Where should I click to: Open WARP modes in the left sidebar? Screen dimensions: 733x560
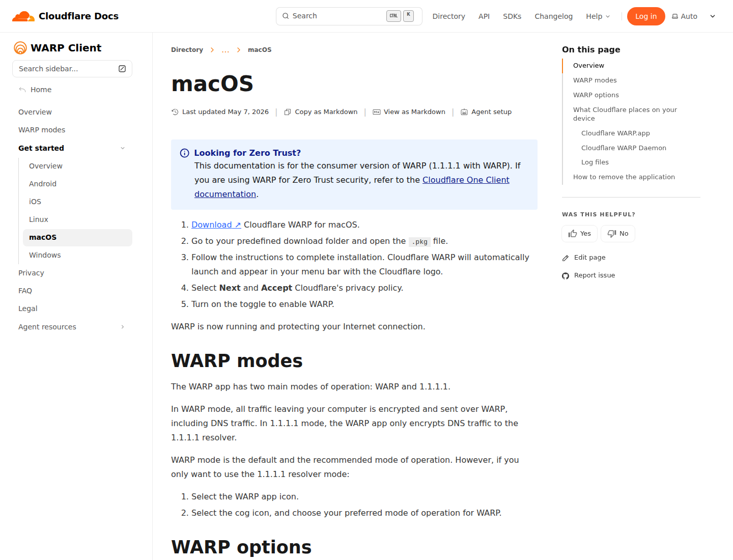[72, 130]
